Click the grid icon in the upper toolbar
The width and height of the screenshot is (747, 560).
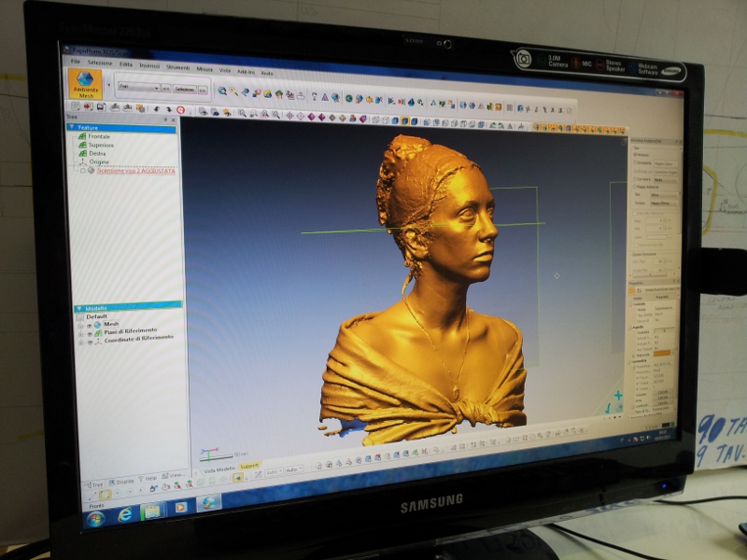tap(509, 107)
